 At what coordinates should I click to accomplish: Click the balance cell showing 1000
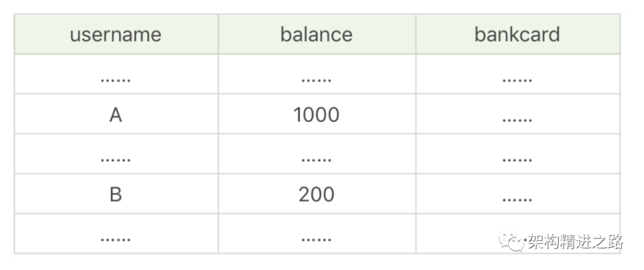click(317, 114)
